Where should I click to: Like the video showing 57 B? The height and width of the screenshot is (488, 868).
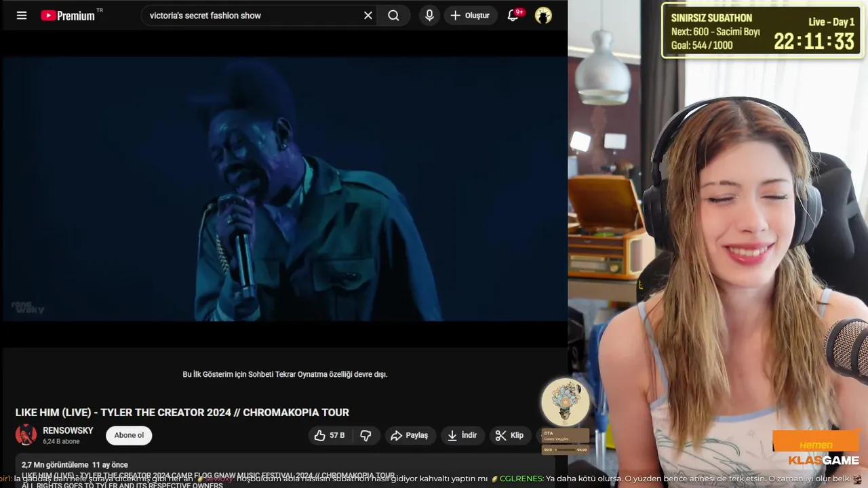pyautogui.click(x=330, y=435)
